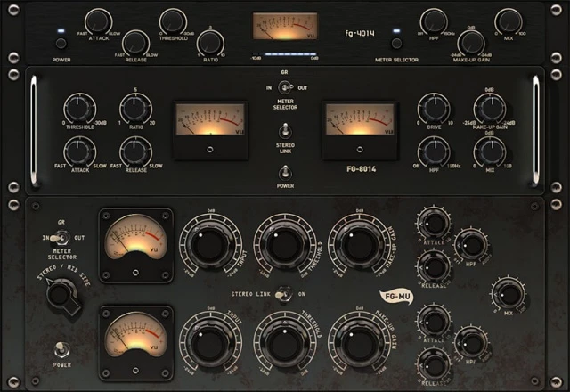570x392 pixels.
Task: Click the FG-MU meter selector switch
Action: (61, 239)
